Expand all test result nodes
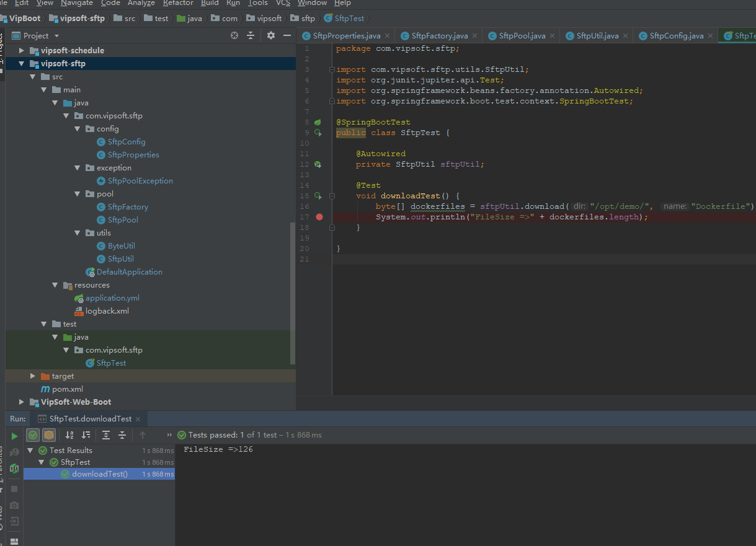This screenshot has height=546, width=756. [106, 435]
